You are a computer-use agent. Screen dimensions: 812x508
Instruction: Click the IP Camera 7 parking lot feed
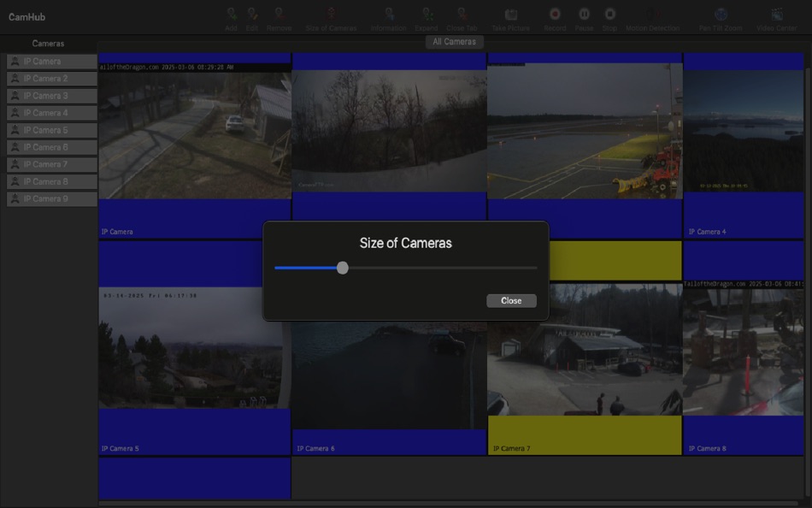click(x=585, y=350)
